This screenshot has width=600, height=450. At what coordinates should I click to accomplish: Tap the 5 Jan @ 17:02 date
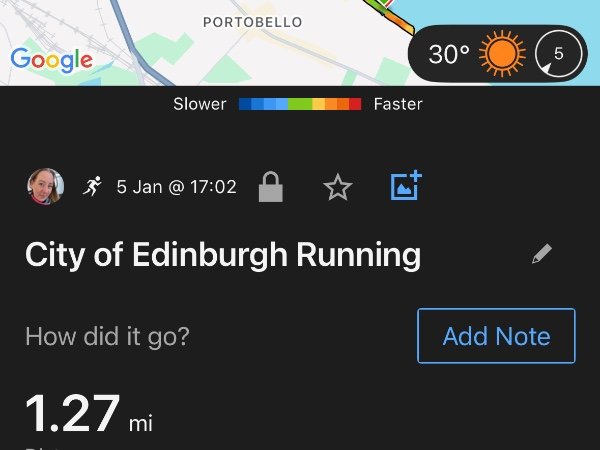click(x=177, y=187)
